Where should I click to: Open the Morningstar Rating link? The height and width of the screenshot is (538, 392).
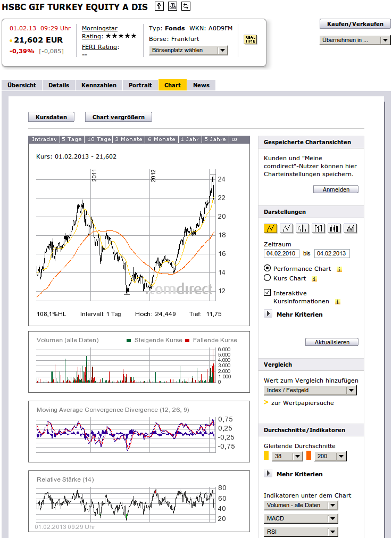coord(99,32)
